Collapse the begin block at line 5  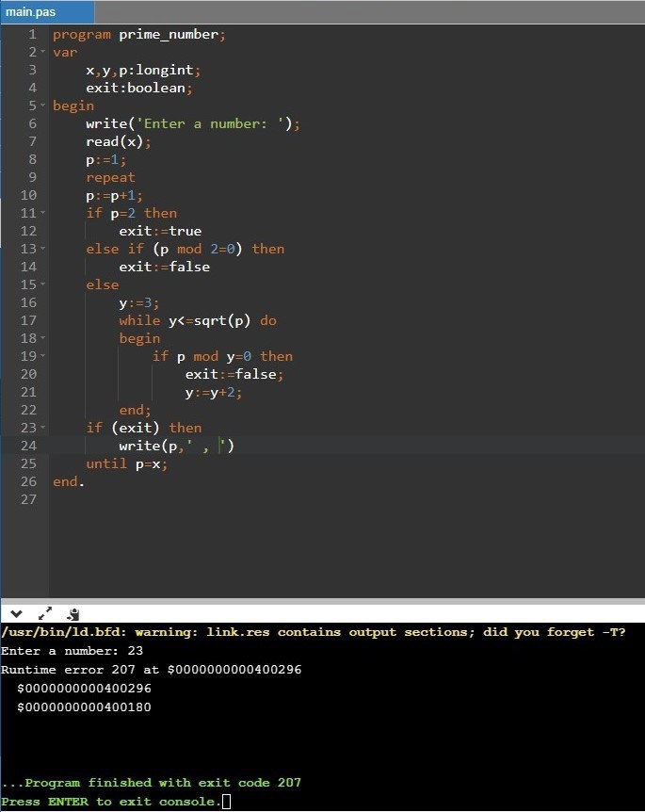44,106
